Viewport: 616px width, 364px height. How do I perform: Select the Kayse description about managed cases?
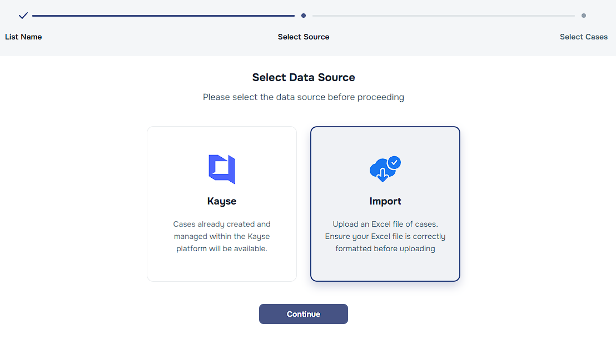point(222,236)
